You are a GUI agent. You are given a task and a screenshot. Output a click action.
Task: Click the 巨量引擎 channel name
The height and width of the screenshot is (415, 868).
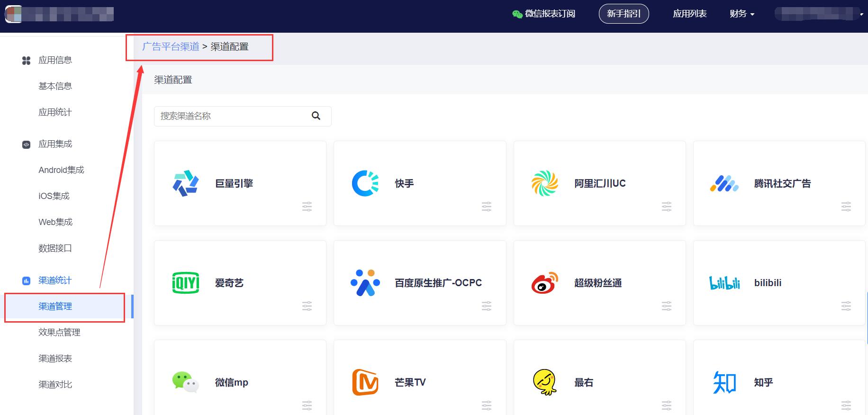click(x=234, y=183)
